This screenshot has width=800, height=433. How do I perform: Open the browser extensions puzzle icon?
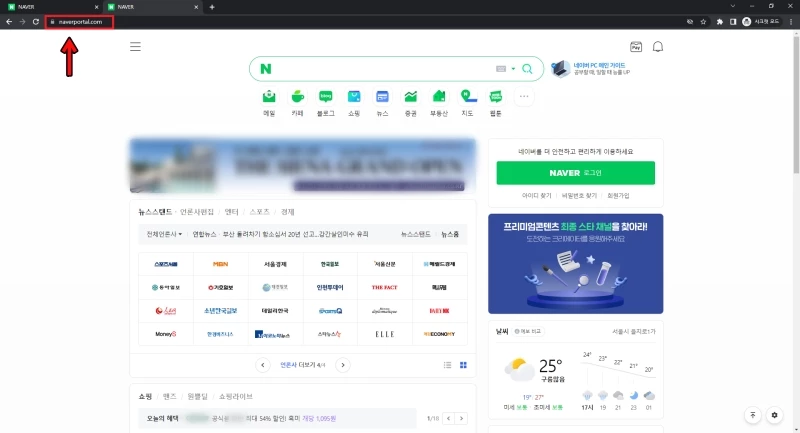719,22
